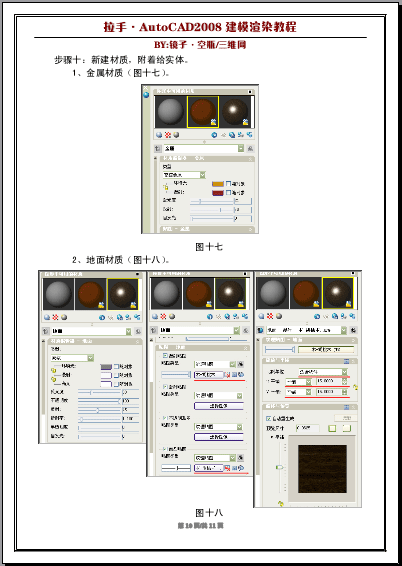The height and width of the screenshot is (566, 402).
Task: Click first underlined texture file button, middle panel
Action: [x=209, y=375]
